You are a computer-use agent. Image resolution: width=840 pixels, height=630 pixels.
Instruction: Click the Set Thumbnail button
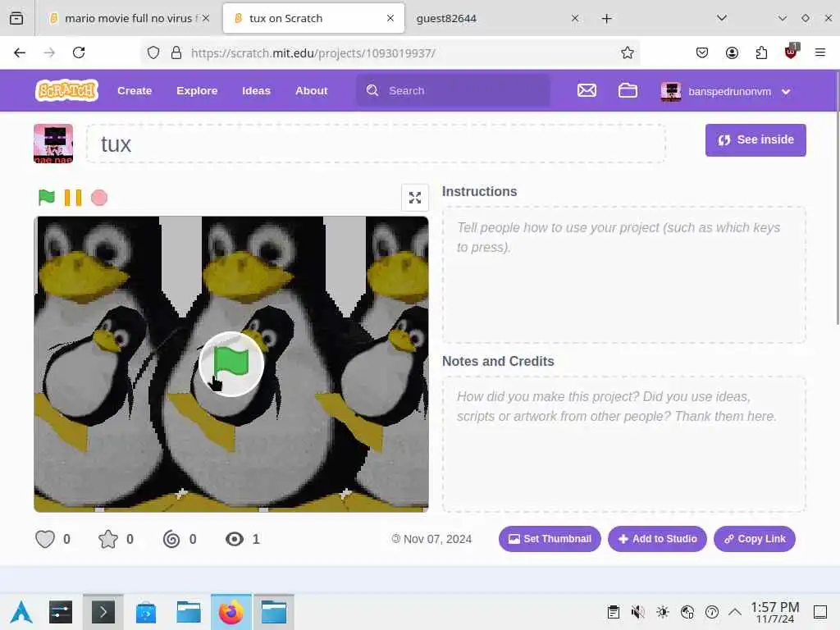pyautogui.click(x=550, y=539)
